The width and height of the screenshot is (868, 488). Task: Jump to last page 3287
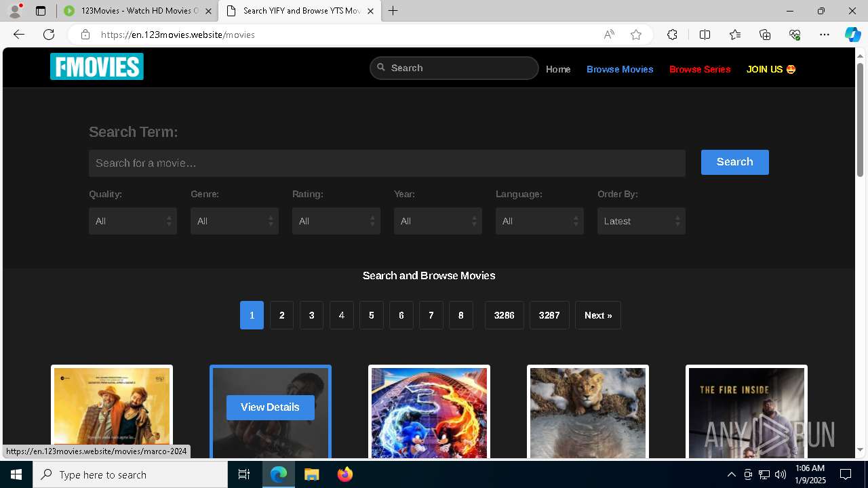point(549,315)
